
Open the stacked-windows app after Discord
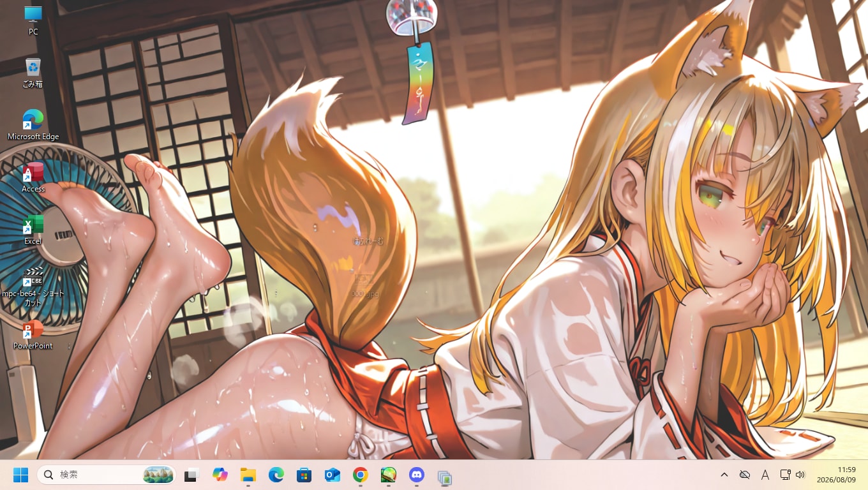444,477
